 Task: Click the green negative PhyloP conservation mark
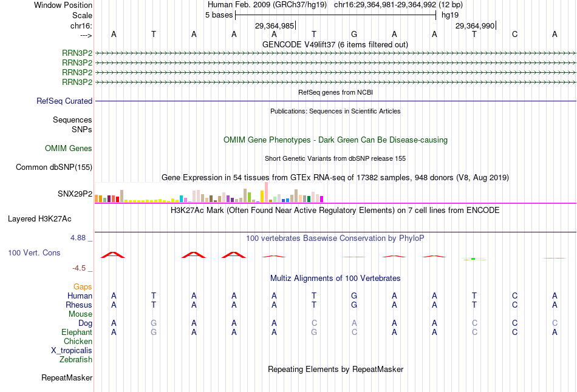[x=474, y=259]
